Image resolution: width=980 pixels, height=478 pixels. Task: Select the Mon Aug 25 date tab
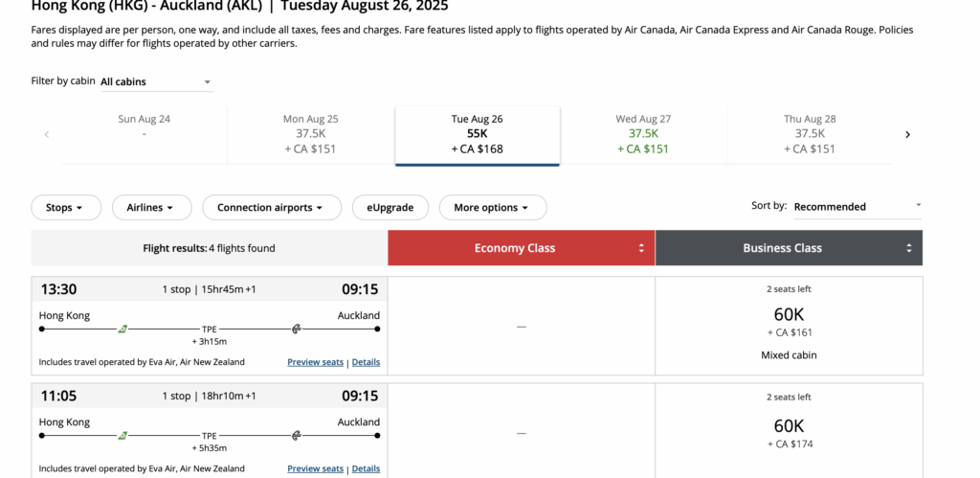(x=311, y=134)
